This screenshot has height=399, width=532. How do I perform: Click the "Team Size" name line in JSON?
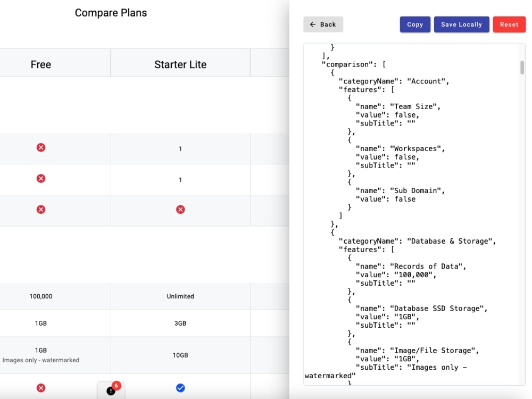pos(398,106)
